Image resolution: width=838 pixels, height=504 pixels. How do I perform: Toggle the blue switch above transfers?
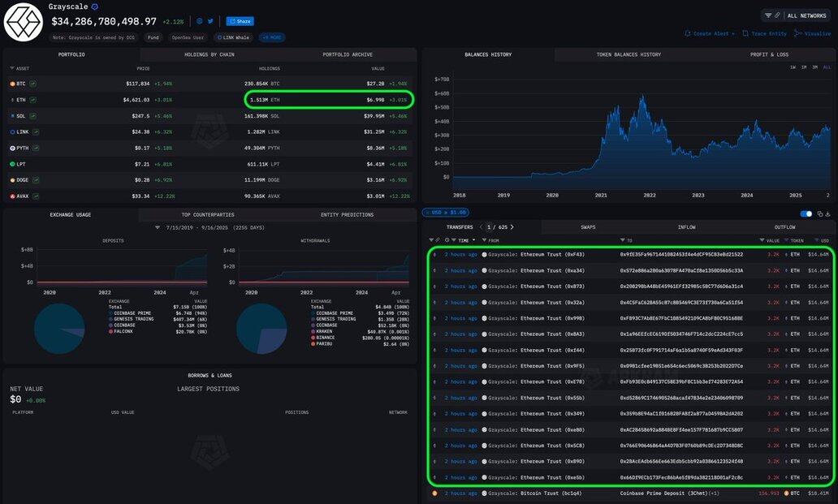pyautogui.click(x=806, y=214)
